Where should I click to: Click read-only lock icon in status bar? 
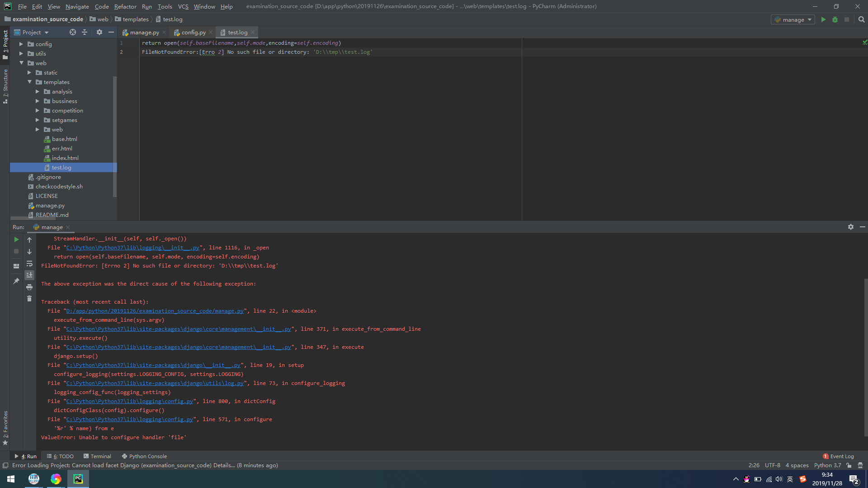pos(849,465)
